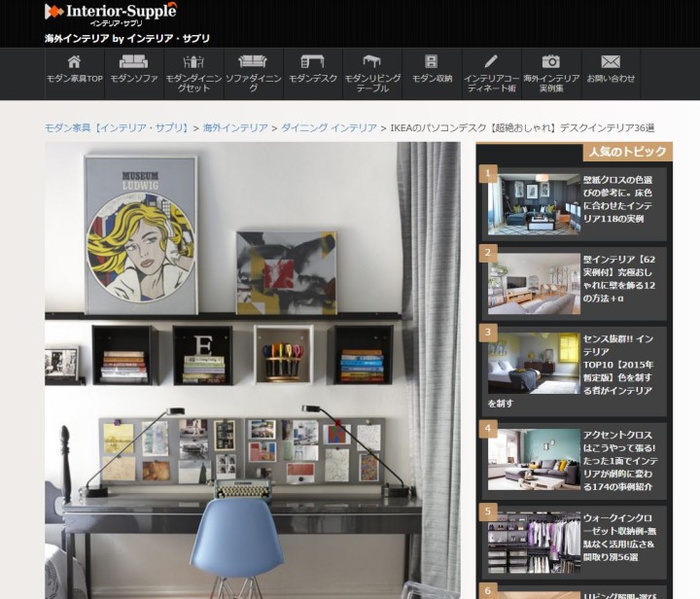The height and width of the screenshot is (599, 700).
Task: Open topic 2 link 壁インテリア【62実例付】
Action: [618, 278]
